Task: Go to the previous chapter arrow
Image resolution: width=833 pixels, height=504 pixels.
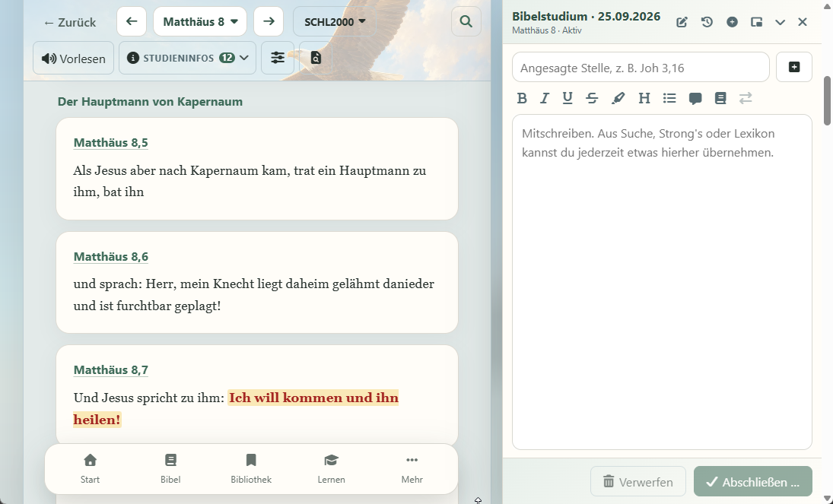Action: pyautogui.click(x=131, y=21)
